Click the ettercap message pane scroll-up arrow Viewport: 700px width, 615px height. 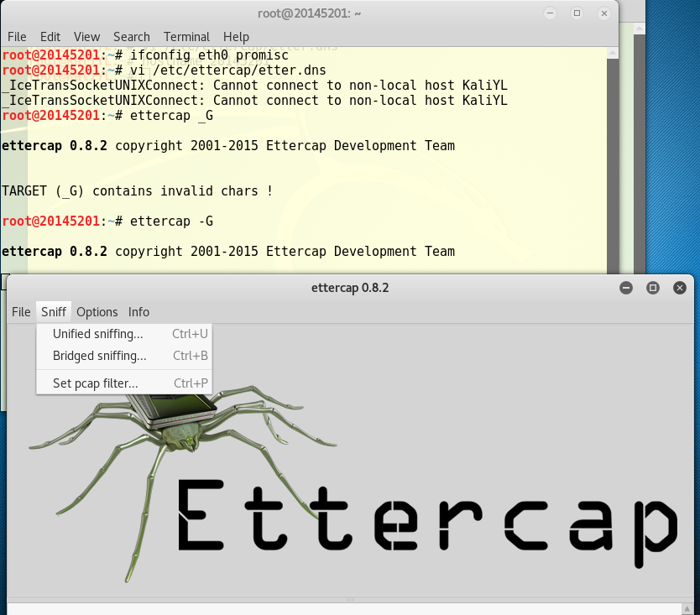click(687, 609)
